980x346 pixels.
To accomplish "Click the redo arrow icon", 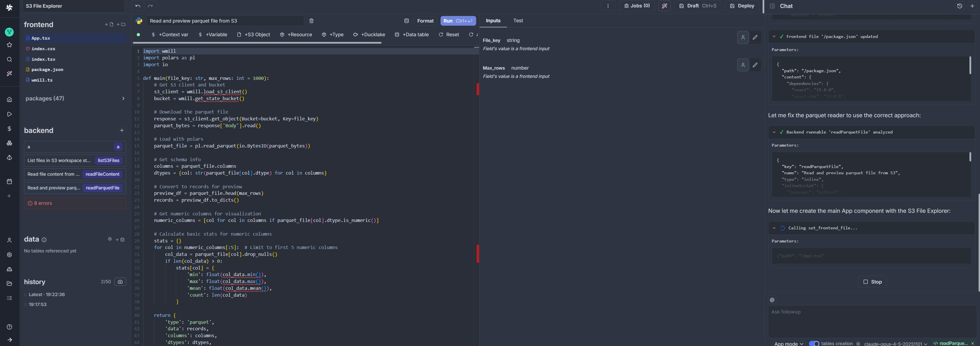I will tap(150, 6).
